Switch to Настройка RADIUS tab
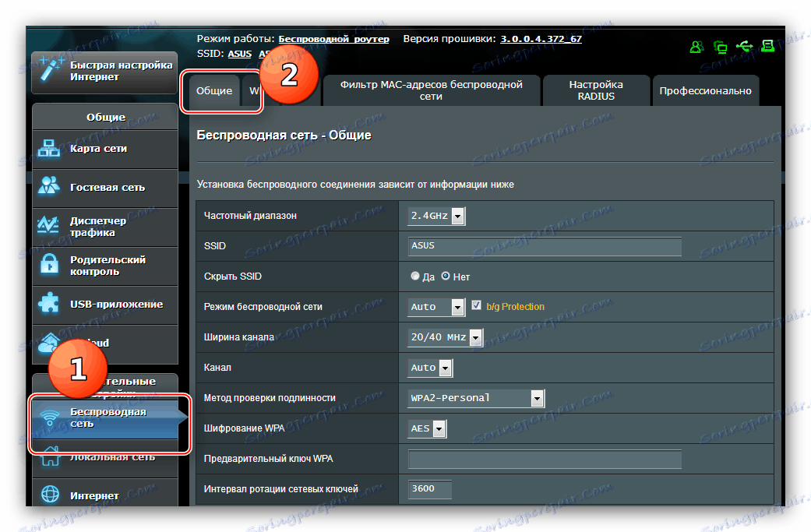Image resolution: width=811 pixels, height=532 pixels. point(596,90)
